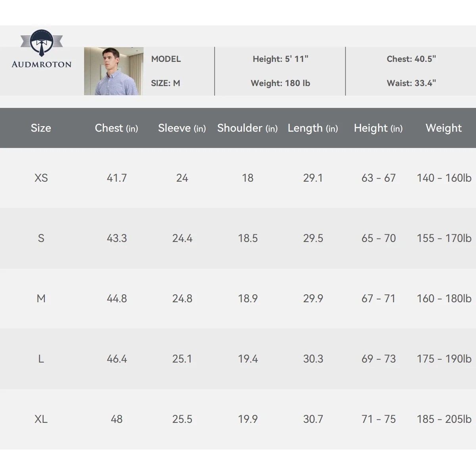Screen dimensions: 476x476
Task: Click the Sleeve (in) column header
Action: pyautogui.click(x=182, y=128)
